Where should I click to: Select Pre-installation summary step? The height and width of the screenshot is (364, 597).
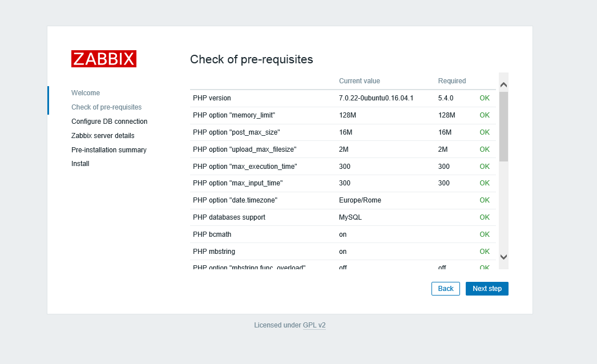(x=109, y=150)
